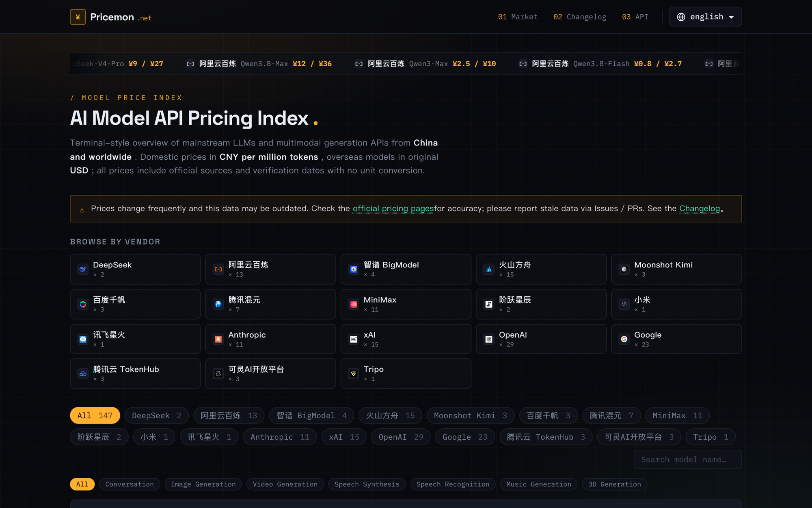
Task: Click the Pricemon .net site title
Action: coord(121,17)
